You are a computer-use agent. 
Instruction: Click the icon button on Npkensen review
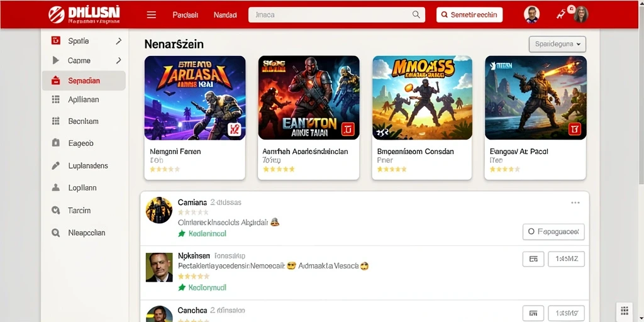(x=533, y=258)
